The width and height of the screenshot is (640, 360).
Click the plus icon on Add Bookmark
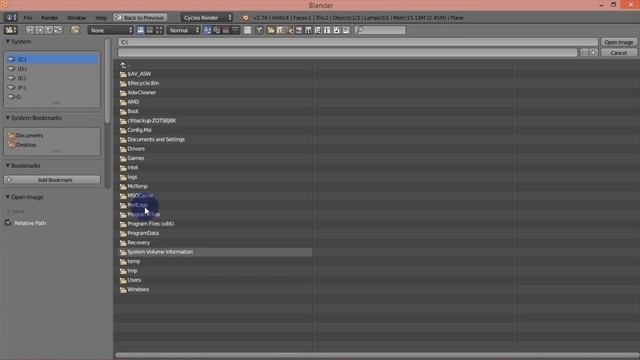pos(9,180)
